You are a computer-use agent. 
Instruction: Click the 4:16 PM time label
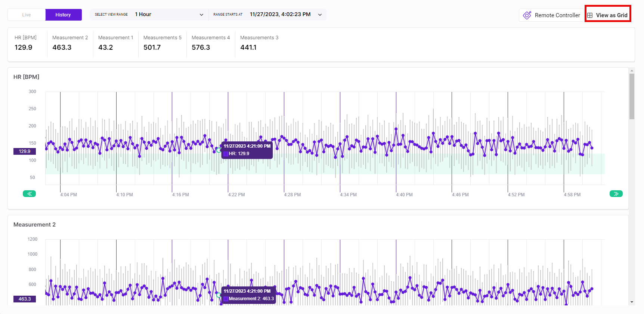tap(181, 195)
